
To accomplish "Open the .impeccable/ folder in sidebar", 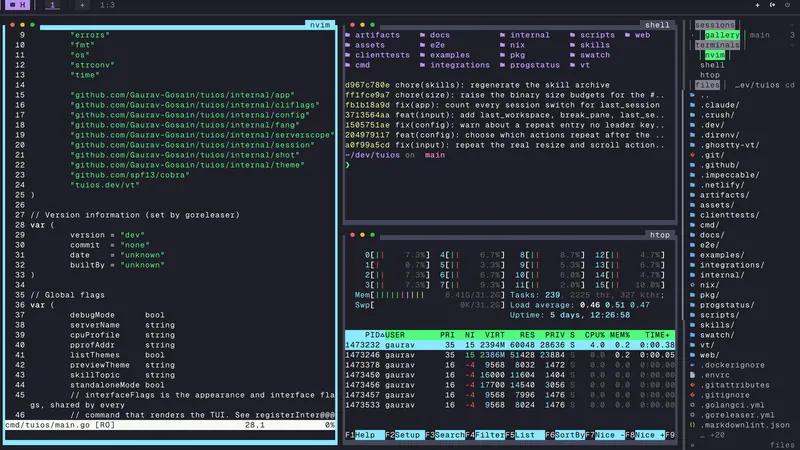I will tap(730, 175).
